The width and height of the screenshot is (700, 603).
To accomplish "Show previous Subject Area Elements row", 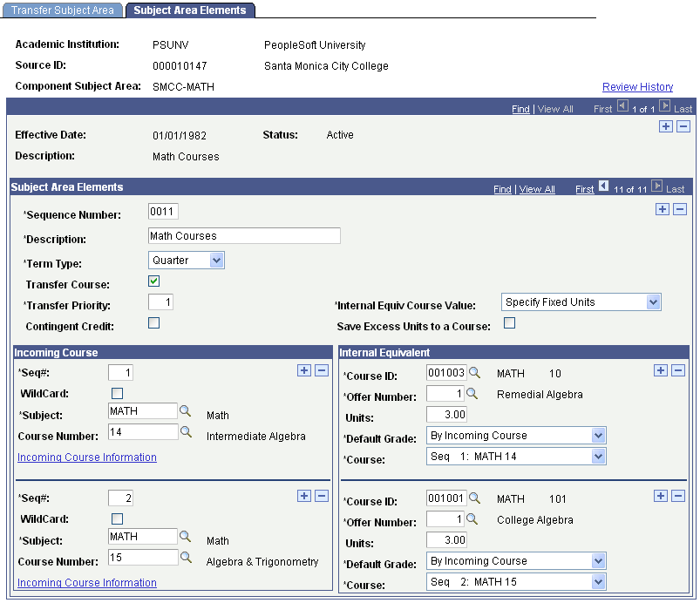I will [603, 186].
